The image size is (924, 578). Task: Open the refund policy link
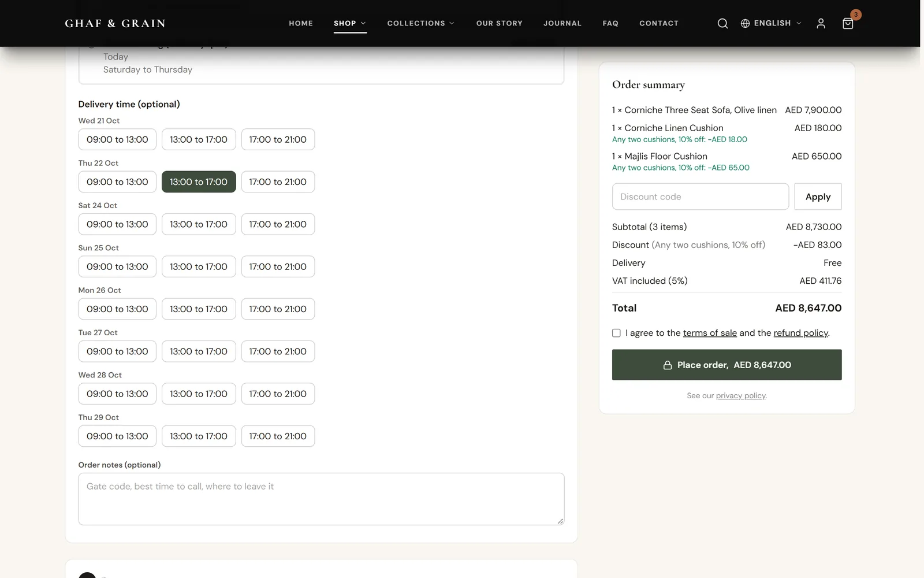click(x=801, y=333)
